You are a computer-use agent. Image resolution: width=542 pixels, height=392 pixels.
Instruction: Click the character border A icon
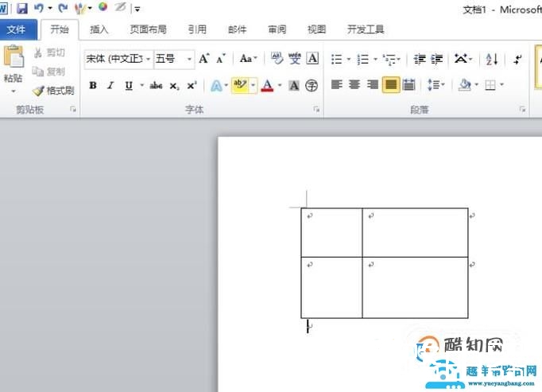(312, 59)
